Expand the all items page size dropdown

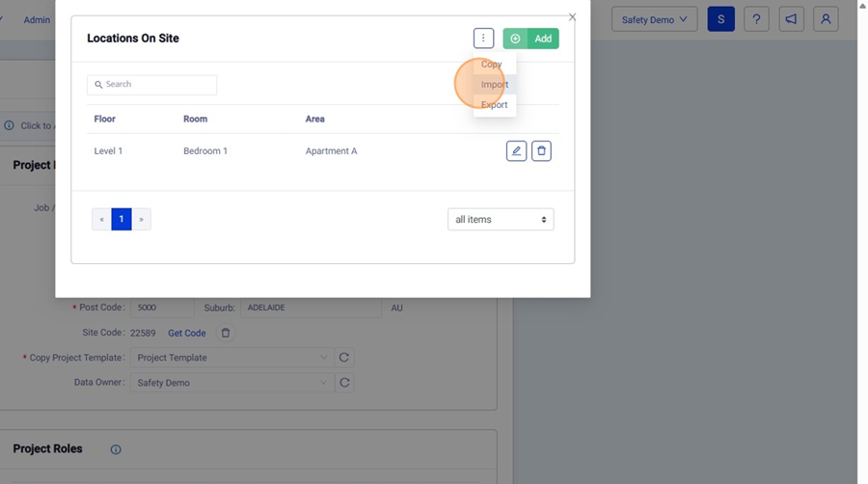pos(501,220)
